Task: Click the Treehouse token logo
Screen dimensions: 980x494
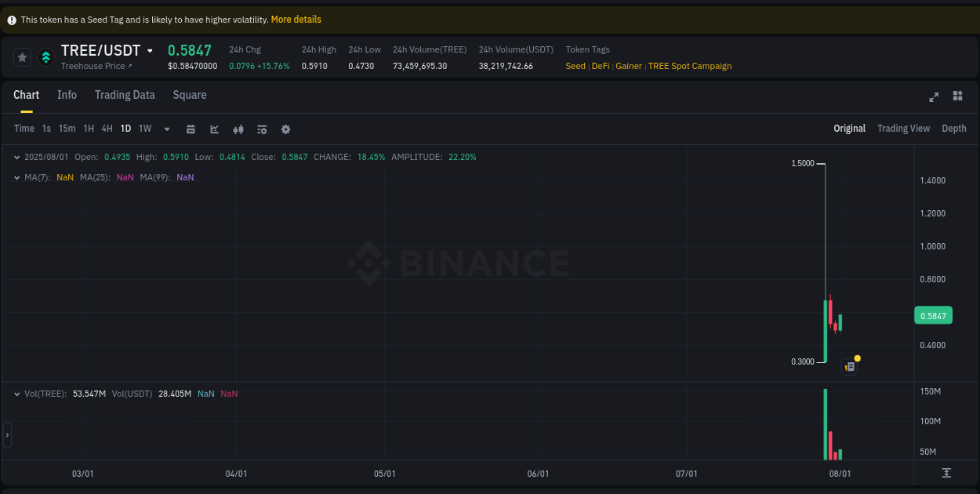Action: (45, 57)
